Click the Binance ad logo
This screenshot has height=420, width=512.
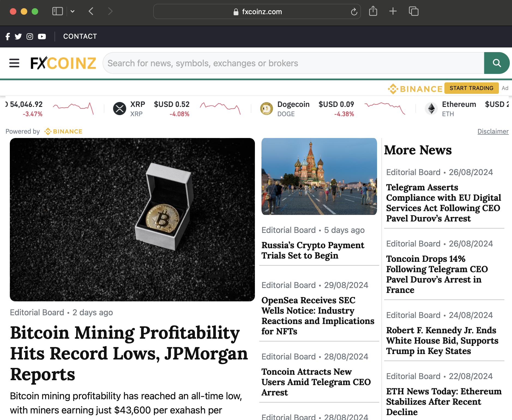[x=415, y=89]
